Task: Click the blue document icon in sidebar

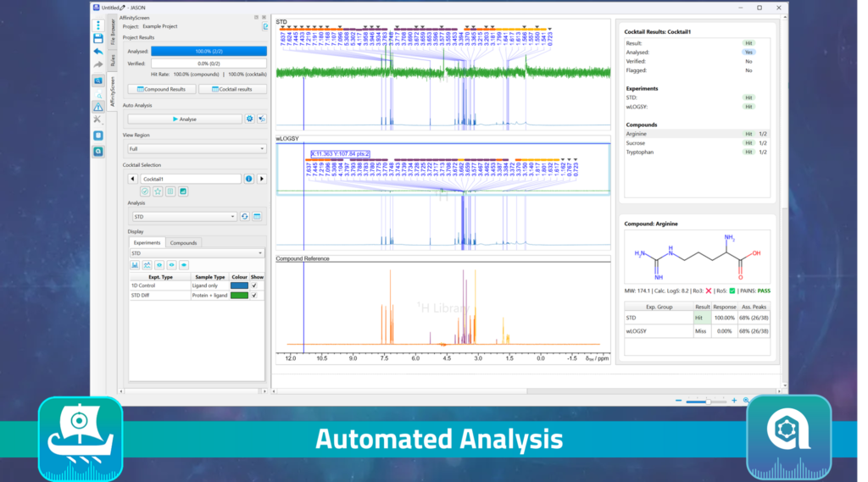Action: tap(98, 136)
